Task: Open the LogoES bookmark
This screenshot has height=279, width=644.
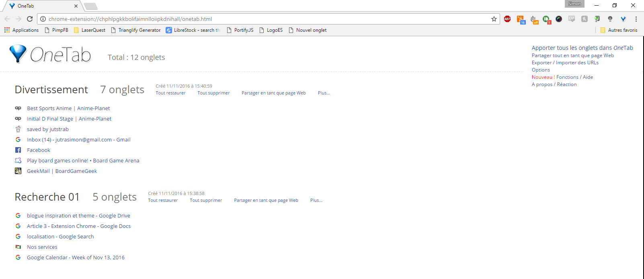Action: coord(271,30)
